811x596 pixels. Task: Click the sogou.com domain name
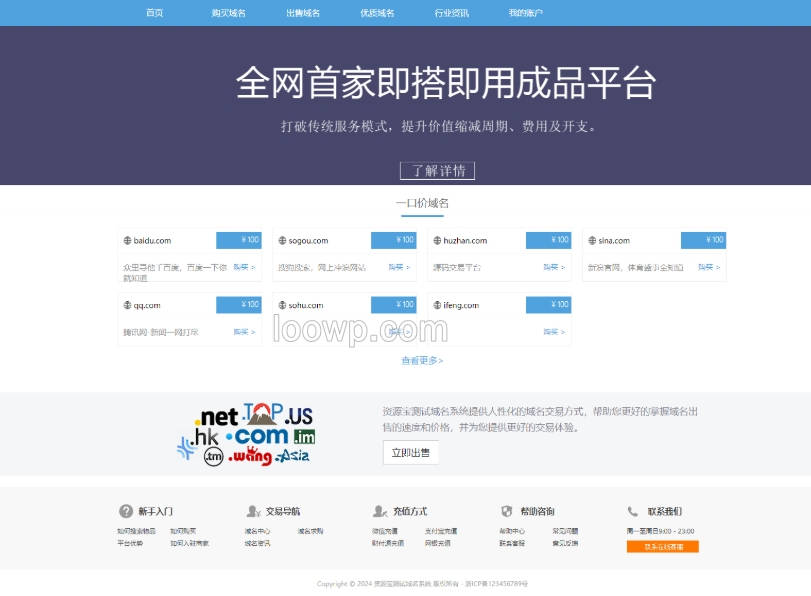click(x=308, y=241)
